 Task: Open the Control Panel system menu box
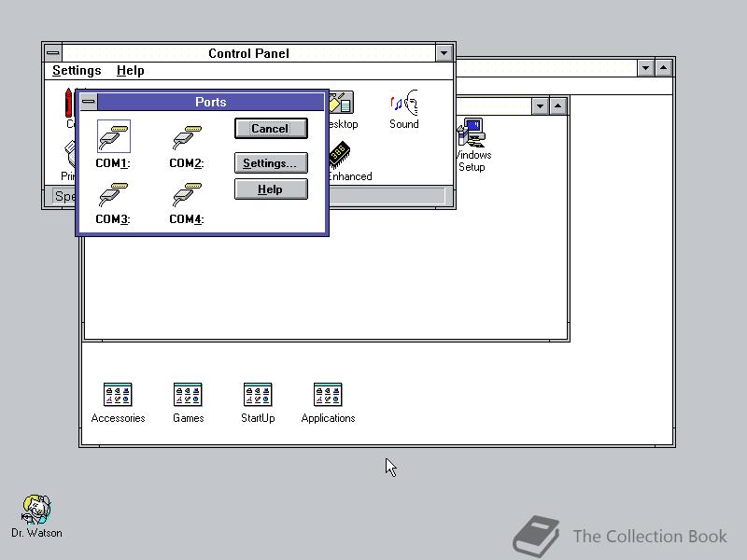pos(53,53)
